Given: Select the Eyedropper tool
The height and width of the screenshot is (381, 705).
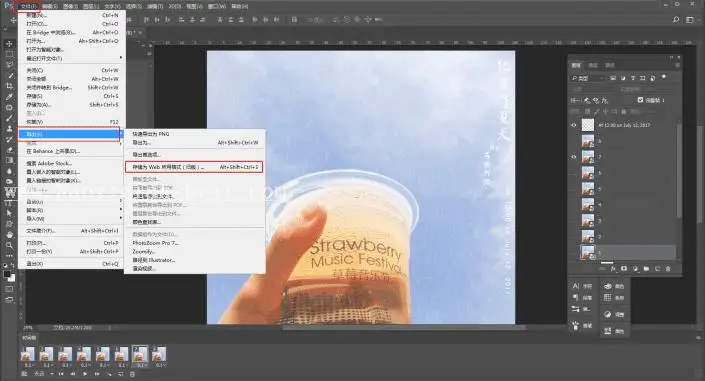Looking at the screenshot, I should [x=9, y=97].
